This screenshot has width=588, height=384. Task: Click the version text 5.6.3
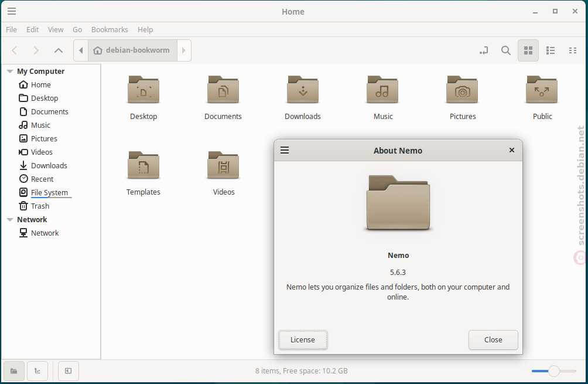[x=398, y=273]
